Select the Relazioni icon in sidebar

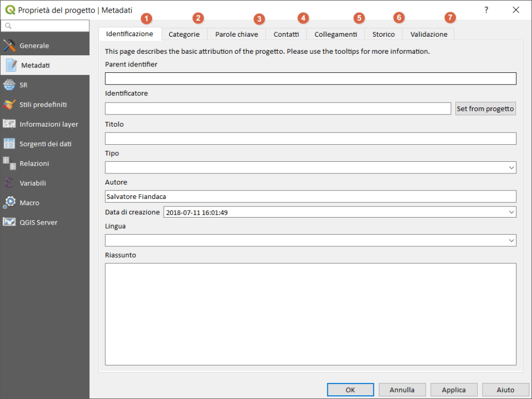coord(10,164)
